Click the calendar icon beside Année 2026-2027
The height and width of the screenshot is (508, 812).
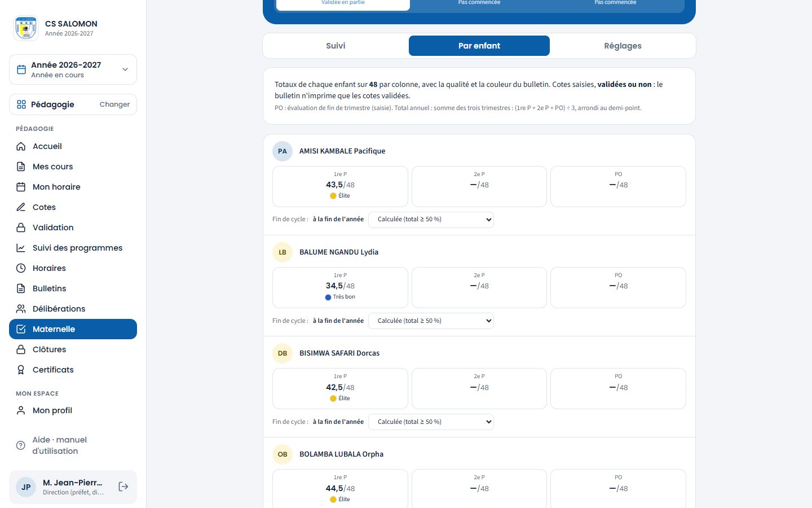(x=21, y=69)
